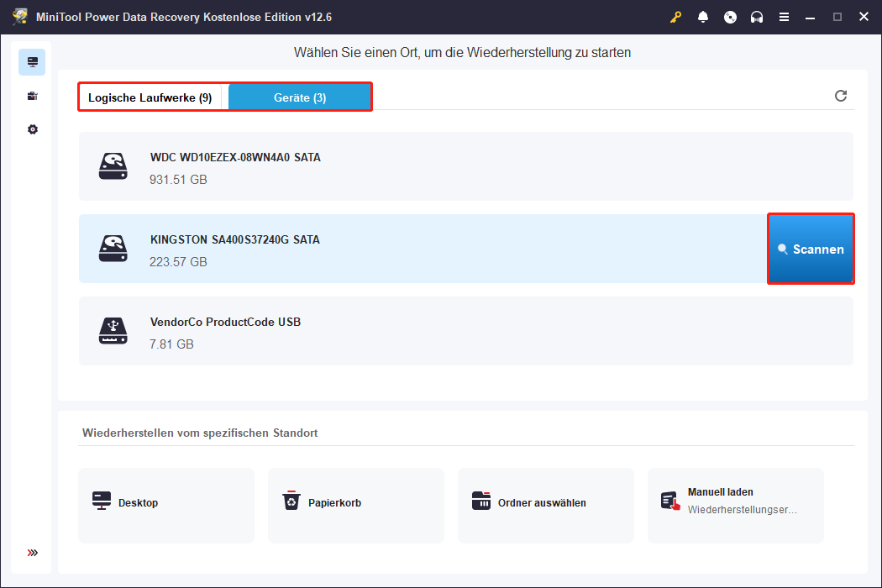The height and width of the screenshot is (588, 882).
Task: Open the hamburger menu
Action: point(784,16)
